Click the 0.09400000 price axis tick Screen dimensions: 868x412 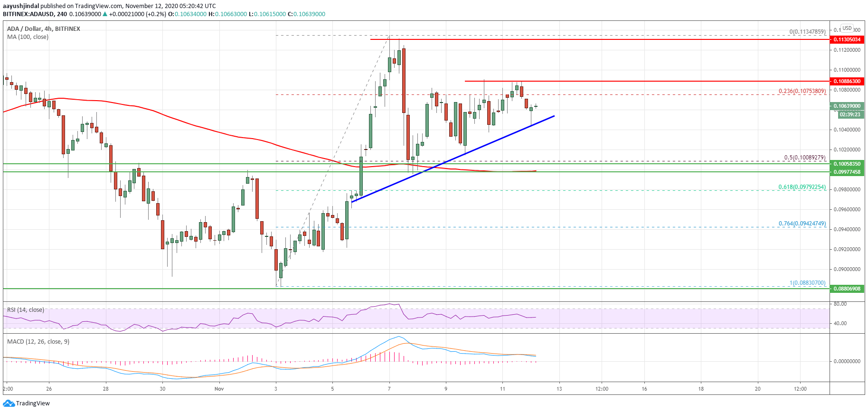[847, 230]
